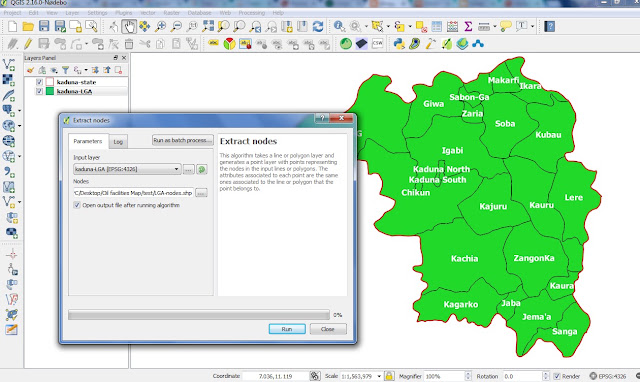The height and width of the screenshot is (382, 640).
Task: Click the Identify Features tool
Action: click(339, 27)
